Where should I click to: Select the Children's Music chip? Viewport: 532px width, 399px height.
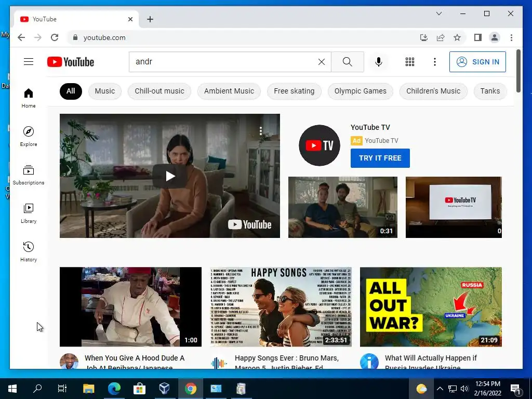[433, 91]
